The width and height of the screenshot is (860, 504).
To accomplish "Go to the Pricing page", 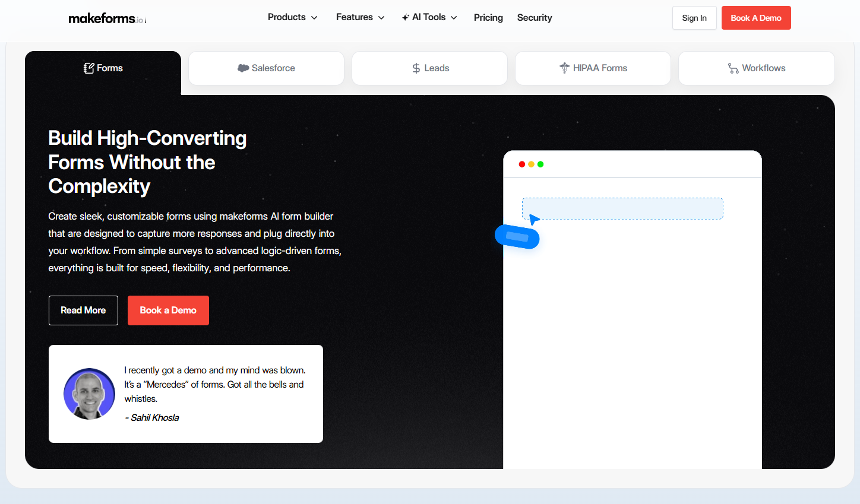I will pos(488,18).
